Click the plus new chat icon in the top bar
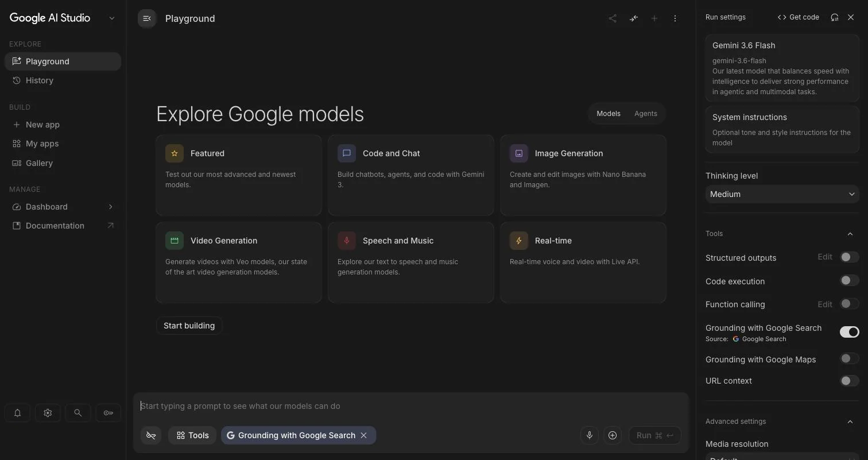Viewport: 868px width, 460px height. coord(654,18)
